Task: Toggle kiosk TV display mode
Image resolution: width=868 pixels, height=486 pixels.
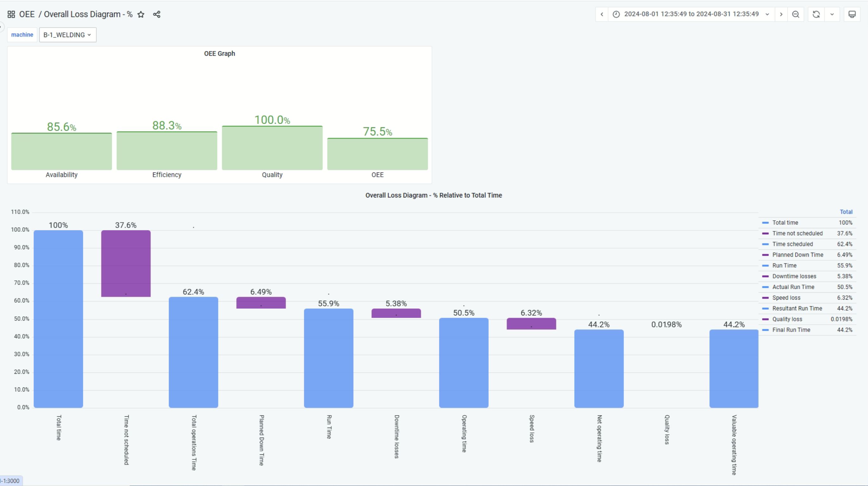Action: pos(852,14)
